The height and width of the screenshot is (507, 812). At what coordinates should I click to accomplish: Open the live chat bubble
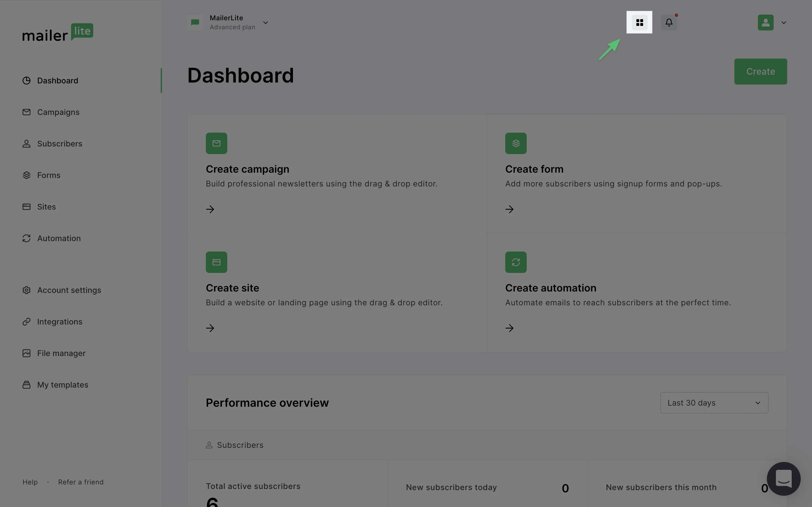tap(784, 479)
